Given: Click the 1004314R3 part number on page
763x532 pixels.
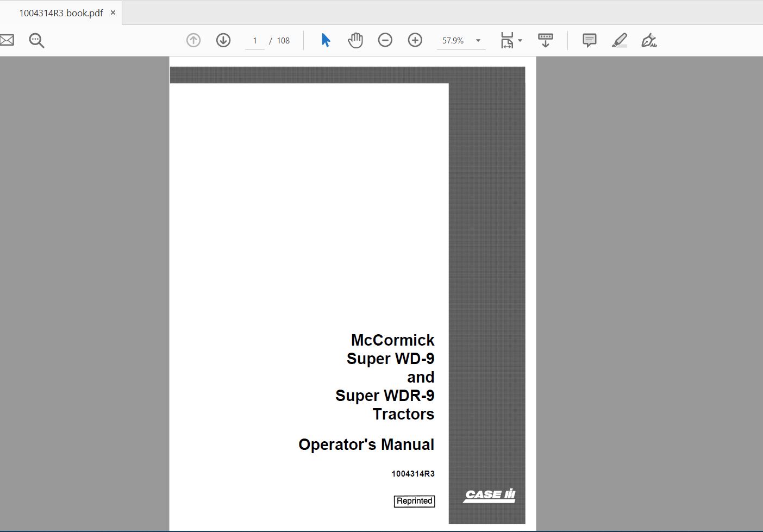Looking at the screenshot, I should point(413,474).
